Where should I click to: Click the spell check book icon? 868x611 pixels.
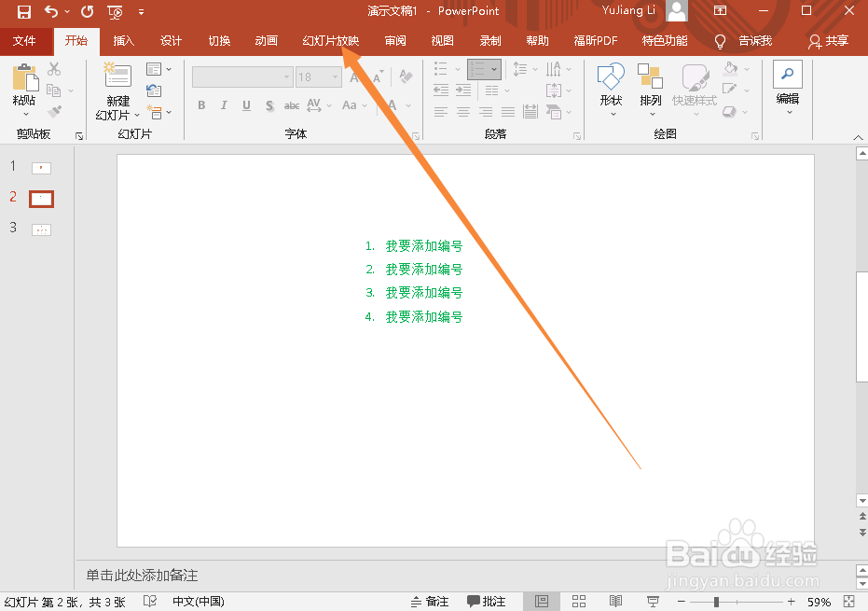pyautogui.click(x=149, y=602)
